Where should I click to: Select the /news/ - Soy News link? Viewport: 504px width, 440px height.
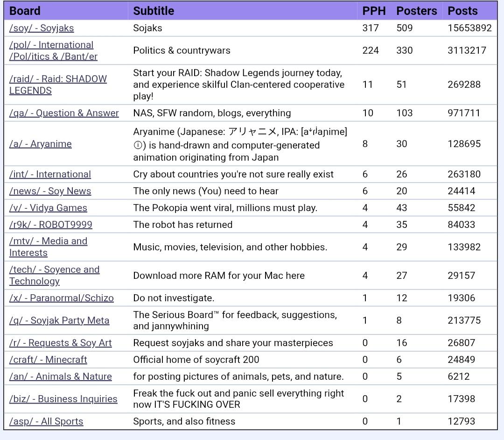(x=50, y=191)
